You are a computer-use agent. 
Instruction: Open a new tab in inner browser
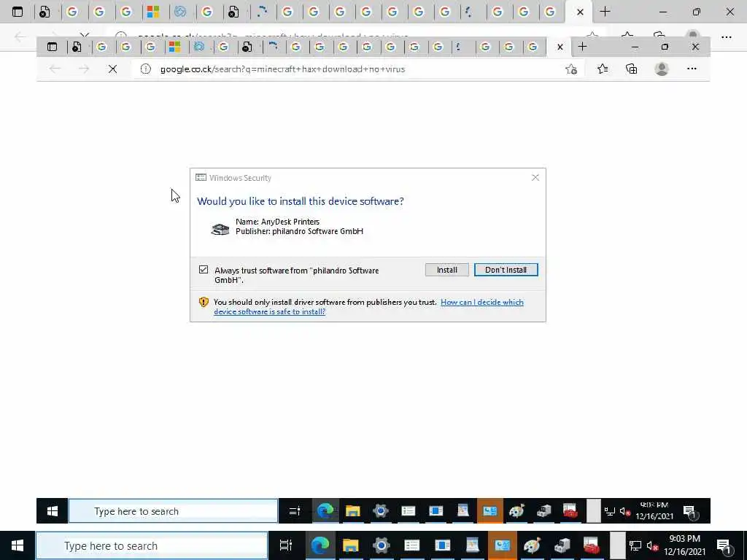[582, 47]
